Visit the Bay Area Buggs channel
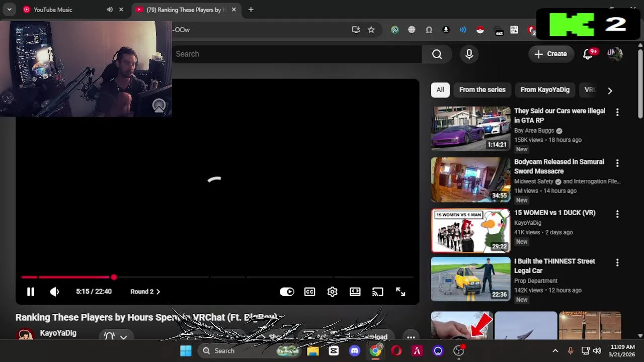 point(534,130)
